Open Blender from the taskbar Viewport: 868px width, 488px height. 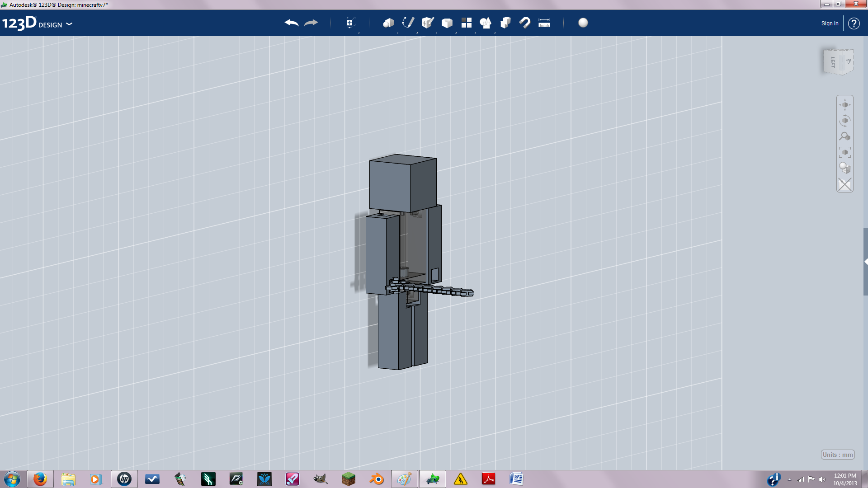click(376, 479)
